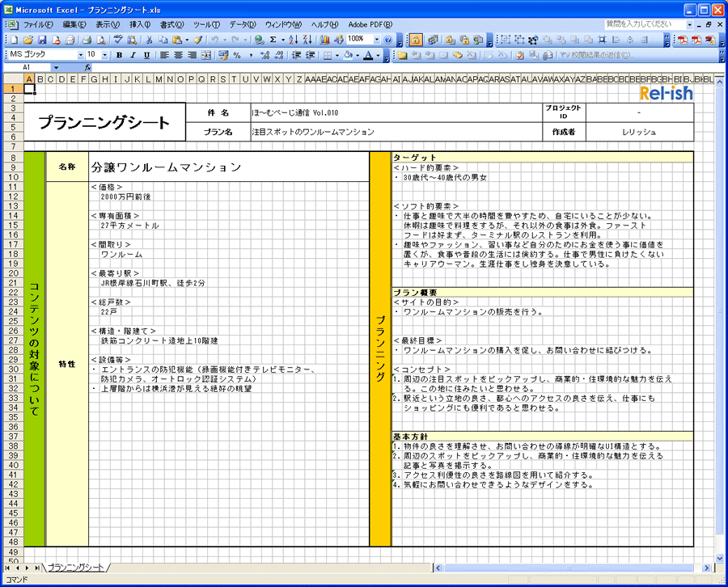Expand the font size dropdown
Image resolution: width=728 pixels, height=587 pixels.
[x=104, y=55]
